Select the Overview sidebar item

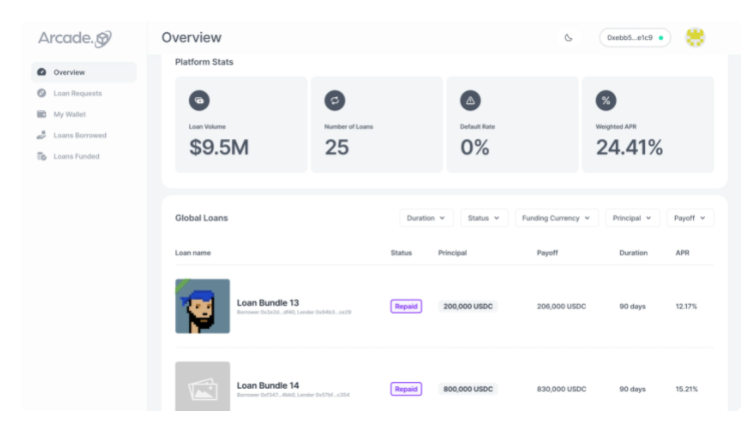[x=84, y=72]
